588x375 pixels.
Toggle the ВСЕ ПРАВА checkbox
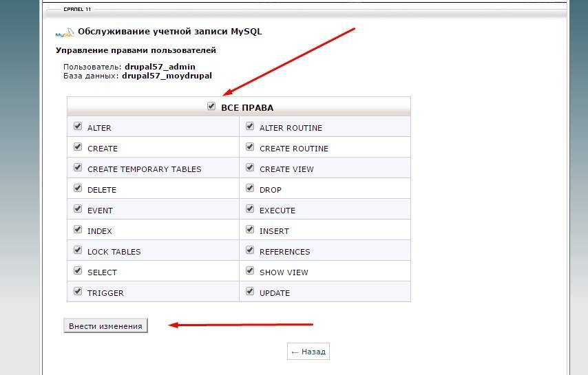click(211, 106)
